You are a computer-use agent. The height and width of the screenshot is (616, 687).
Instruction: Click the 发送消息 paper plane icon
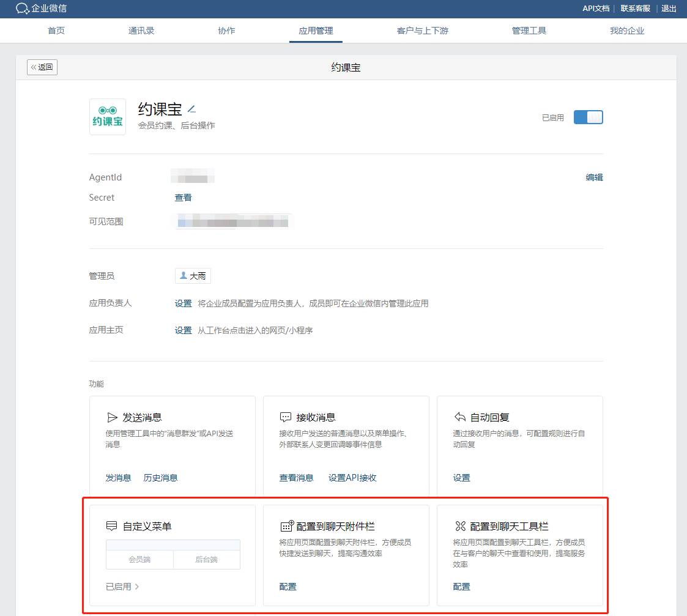[112, 417]
